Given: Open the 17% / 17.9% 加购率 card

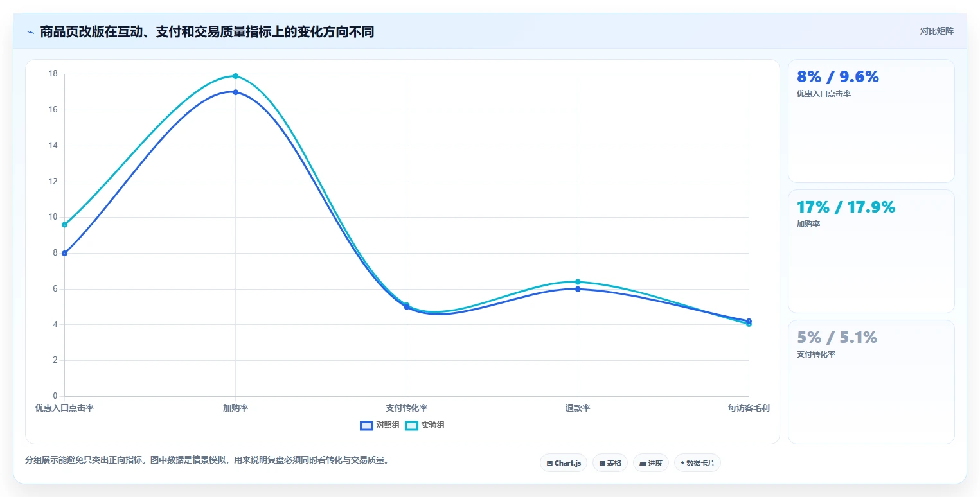Looking at the screenshot, I should [x=871, y=251].
